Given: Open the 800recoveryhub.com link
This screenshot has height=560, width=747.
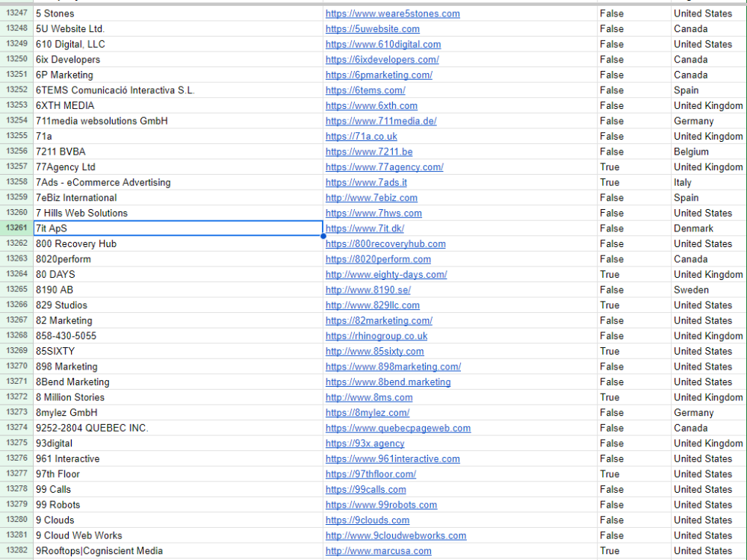Looking at the screenshot, I should (x=385, y=244).
